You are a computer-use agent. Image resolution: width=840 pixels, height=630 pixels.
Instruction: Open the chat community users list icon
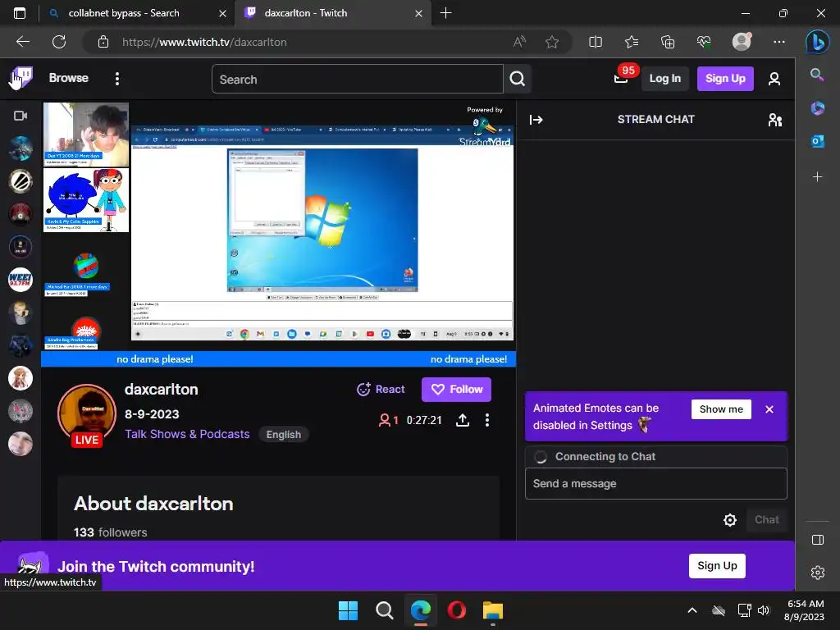774,120
